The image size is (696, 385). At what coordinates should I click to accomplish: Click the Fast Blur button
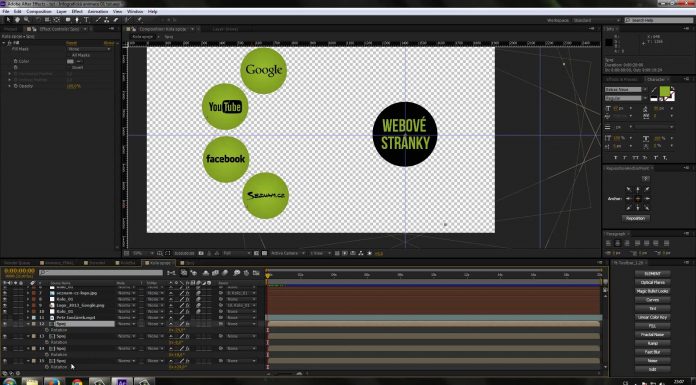[652, 352]
